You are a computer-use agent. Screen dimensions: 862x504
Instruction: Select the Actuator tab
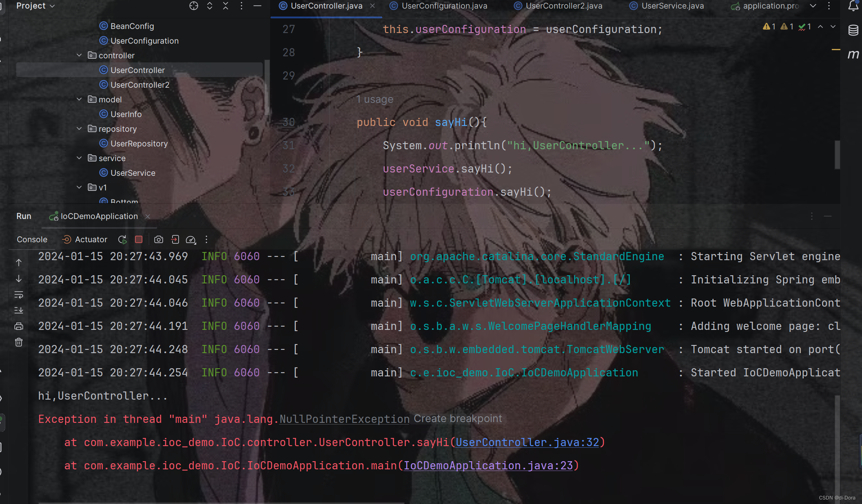[x=84, y=239]
